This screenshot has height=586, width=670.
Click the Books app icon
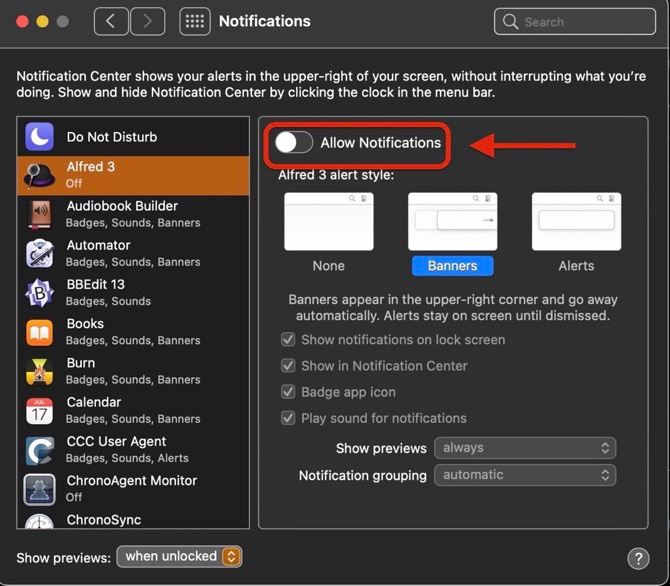[39, 332]
